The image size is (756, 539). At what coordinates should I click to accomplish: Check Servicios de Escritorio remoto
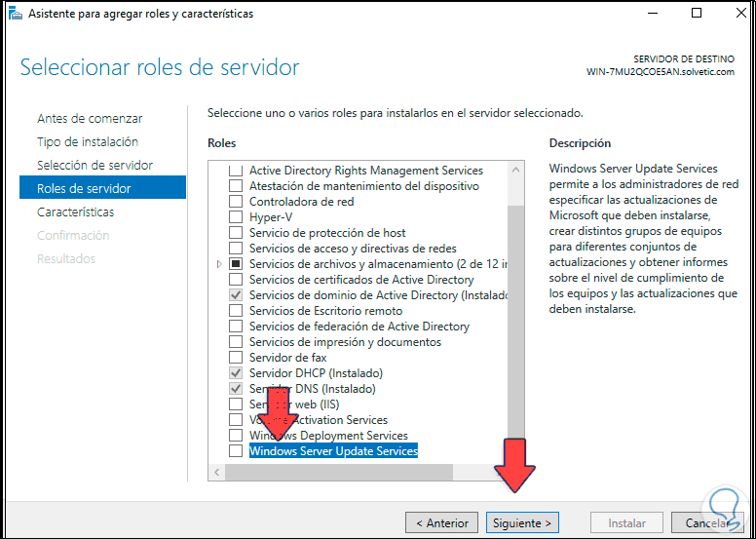[236, 311]
